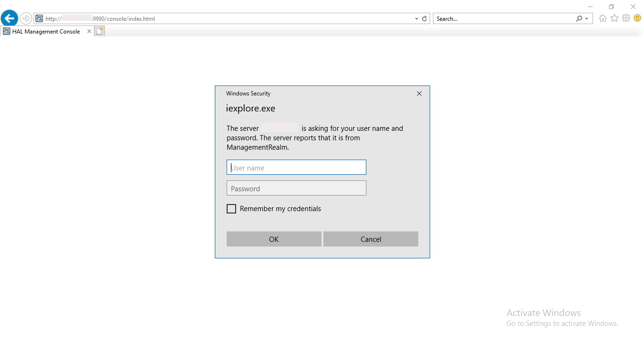Close the Internet Explorer window
Viewport: 644px width, 341px height.
[x=633, y=7]
